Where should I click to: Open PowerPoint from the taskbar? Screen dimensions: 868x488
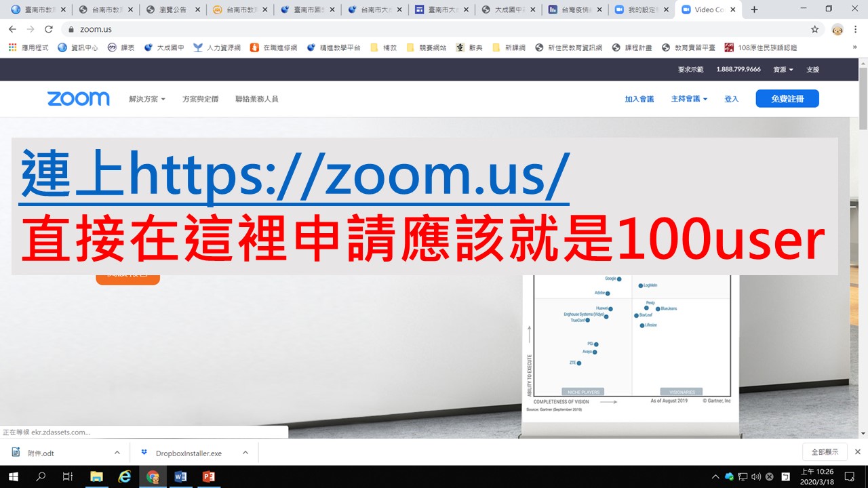click(x=208, y=476)
